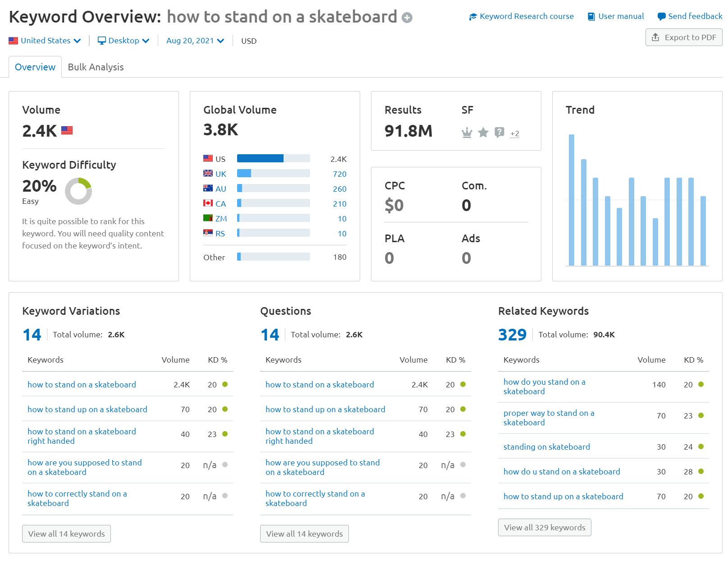Image resolution: width=728 pixels, height=561 pixels.
Task: Click the CA country link in Global Volume
Action: [221, 204]
